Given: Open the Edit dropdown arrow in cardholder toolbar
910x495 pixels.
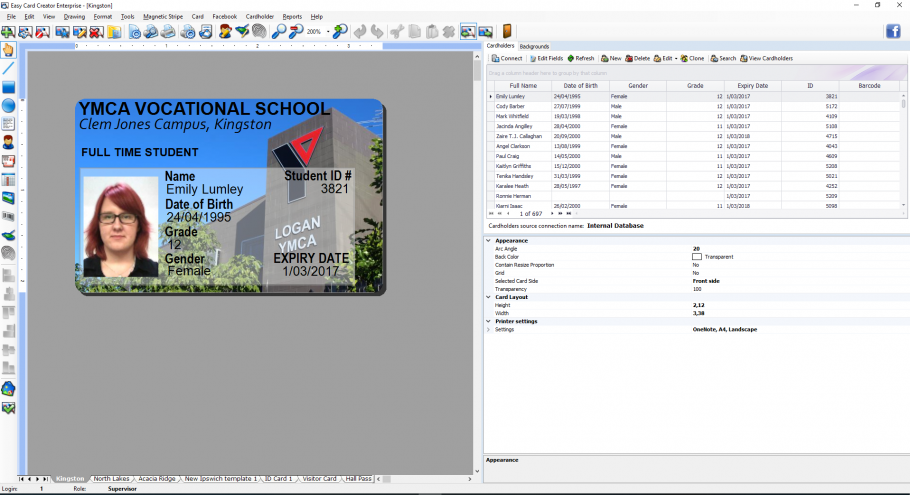Looking at the screenshot, I should click(676, 59).
